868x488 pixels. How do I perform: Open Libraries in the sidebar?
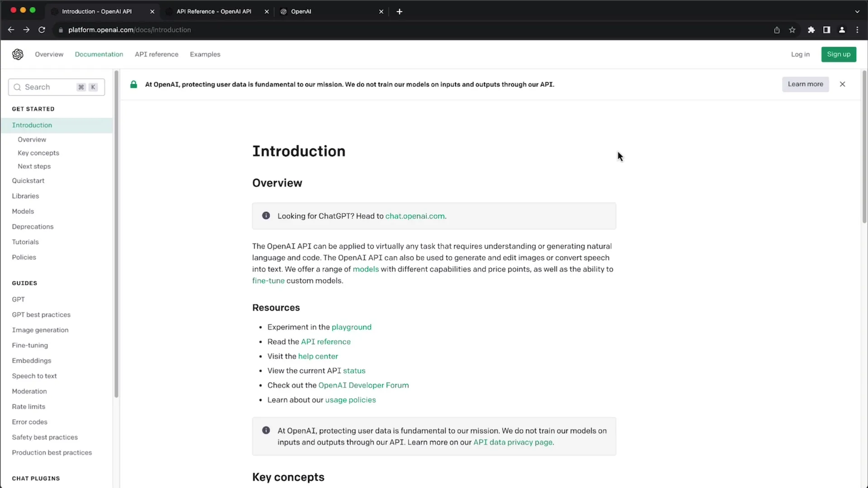25,196
